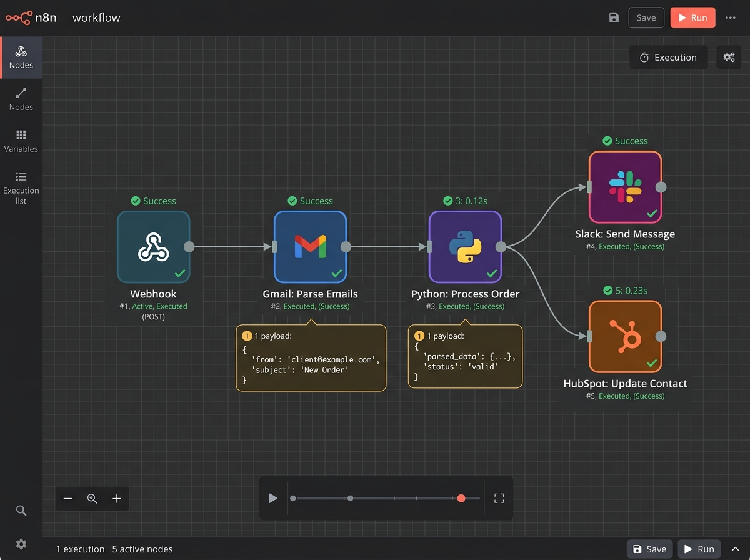Click the 'client@example.com' payload line

[316, 359]
